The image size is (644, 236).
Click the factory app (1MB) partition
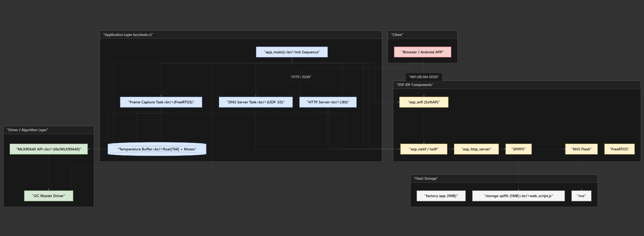[x=441, y=196]
